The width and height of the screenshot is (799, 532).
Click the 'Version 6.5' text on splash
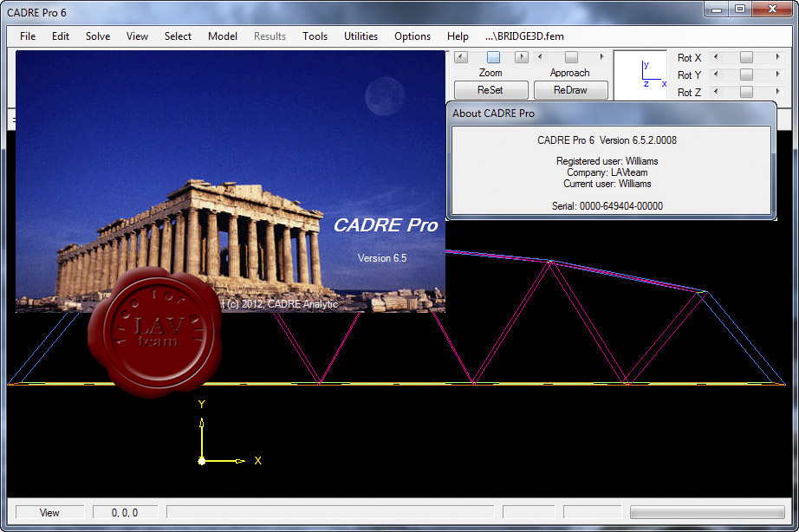click(382, 258)
